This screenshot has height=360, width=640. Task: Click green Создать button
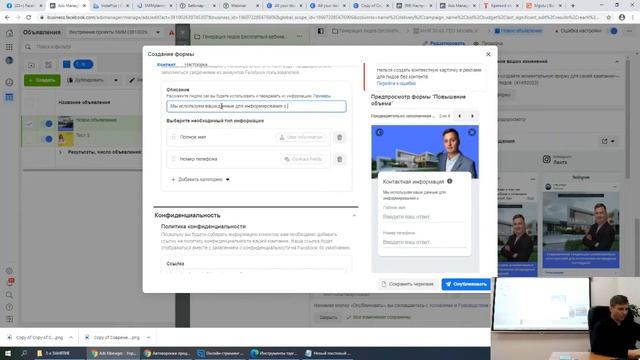[x=42, y=80]
